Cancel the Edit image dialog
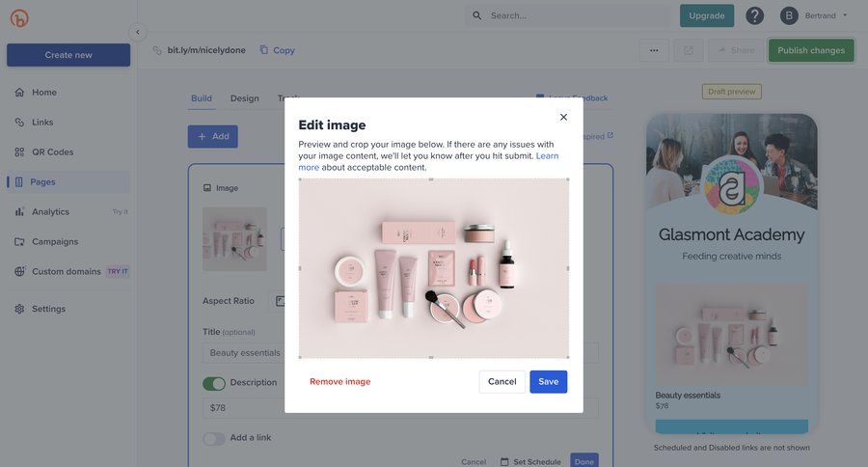Image resolution: width=868 pixels, height=467 pixels. pos(502,382)
